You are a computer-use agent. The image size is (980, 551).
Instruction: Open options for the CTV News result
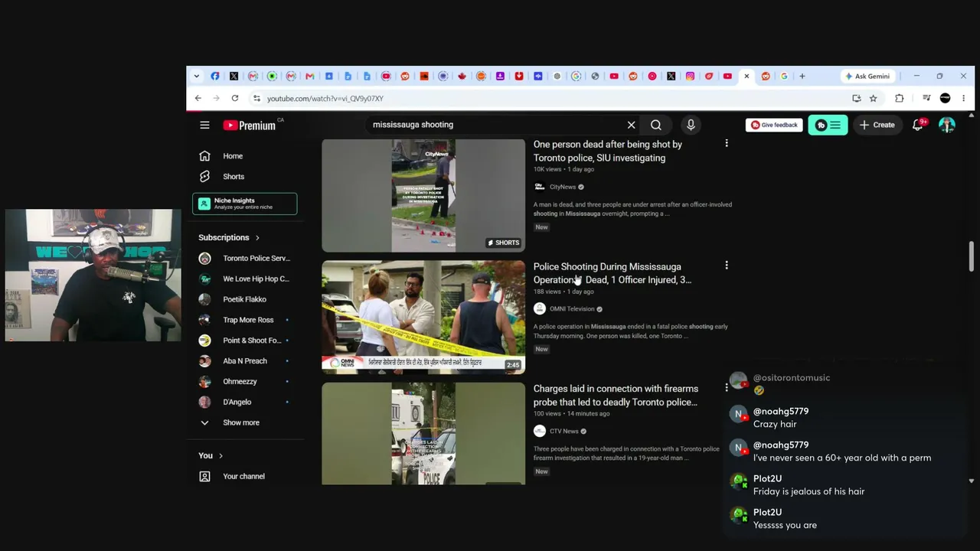(x=727, y=388)
